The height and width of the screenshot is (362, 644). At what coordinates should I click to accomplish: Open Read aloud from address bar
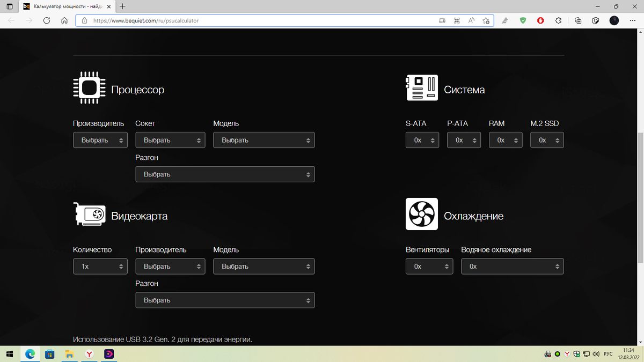pyautogui.click(x=472, y=20)
